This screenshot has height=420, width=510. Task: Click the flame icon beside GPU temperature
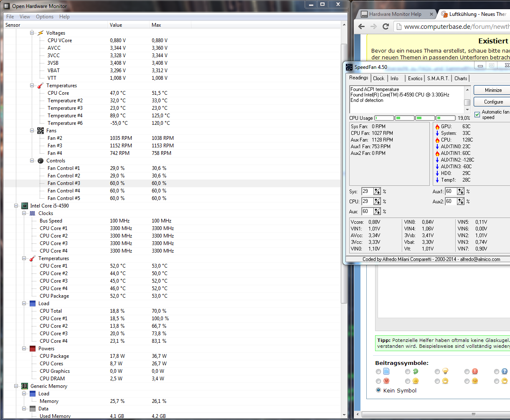[x=437, y=127]
